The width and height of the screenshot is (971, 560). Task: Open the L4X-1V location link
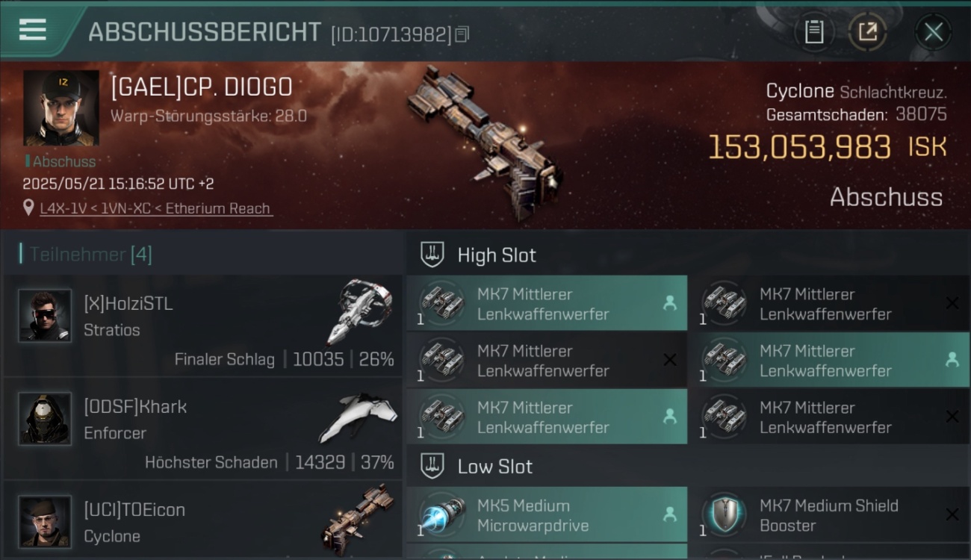click(156, 208)
